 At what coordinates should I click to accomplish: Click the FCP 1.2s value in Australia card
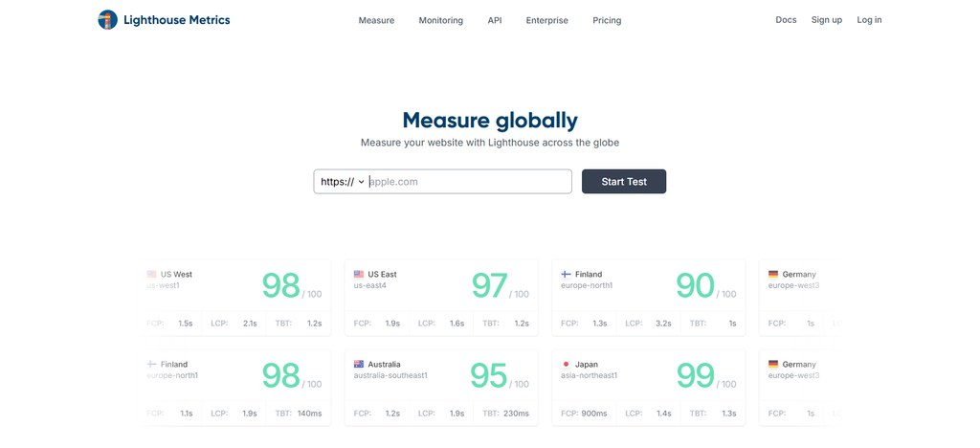click(x=392, y=414)
